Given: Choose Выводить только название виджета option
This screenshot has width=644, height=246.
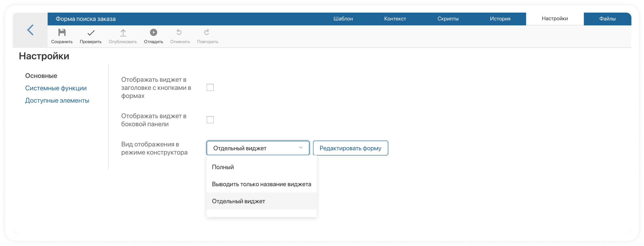Looking at the screenshot, I should pyautogui.click(x=261, y=184).
